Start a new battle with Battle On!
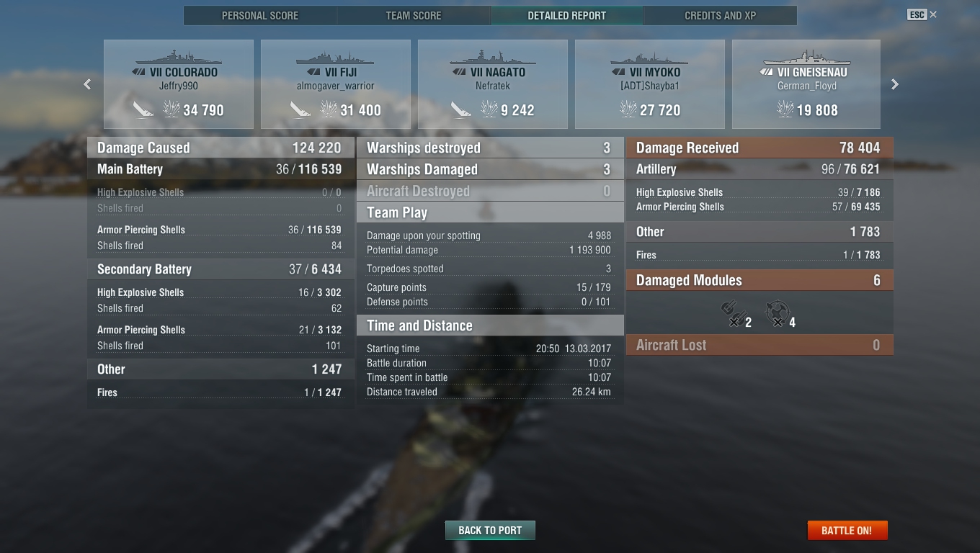Image resolution: width=980 pixels, height=553 pixels. point(847,531)
